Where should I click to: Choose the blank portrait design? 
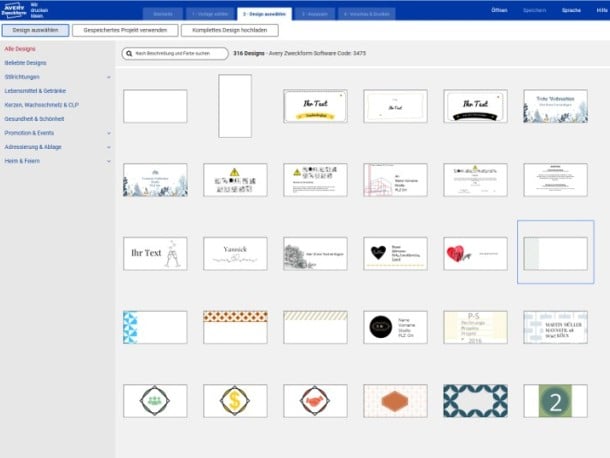click(x=235, y=106)
